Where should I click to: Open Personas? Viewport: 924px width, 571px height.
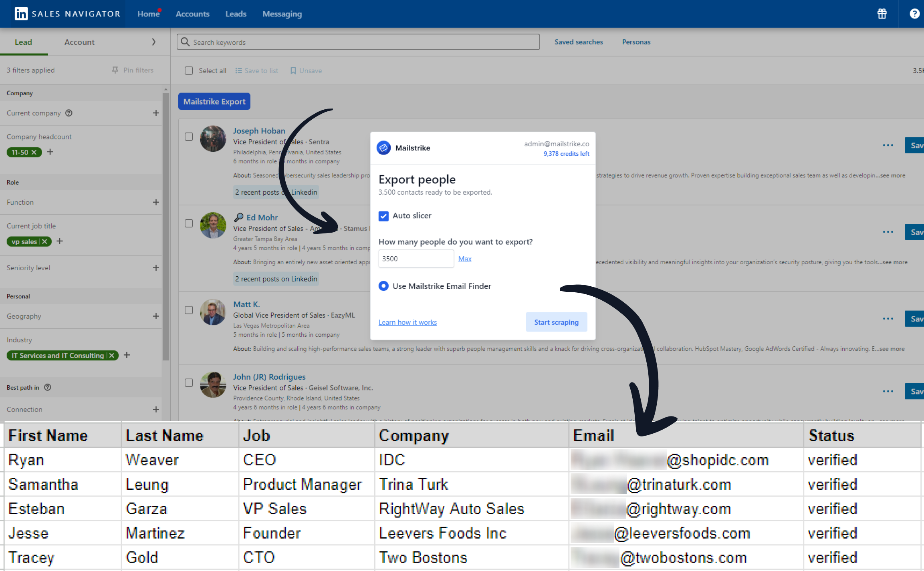636,42
